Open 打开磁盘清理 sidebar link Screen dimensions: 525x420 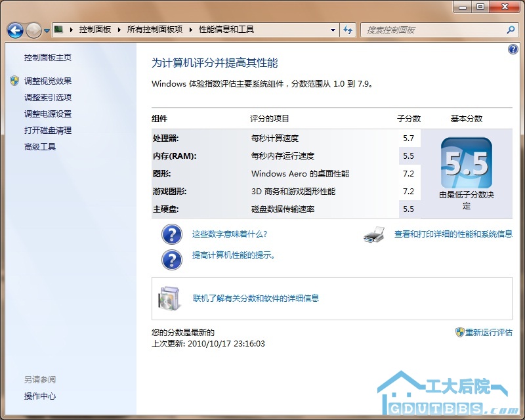click(x=48, y=131)
